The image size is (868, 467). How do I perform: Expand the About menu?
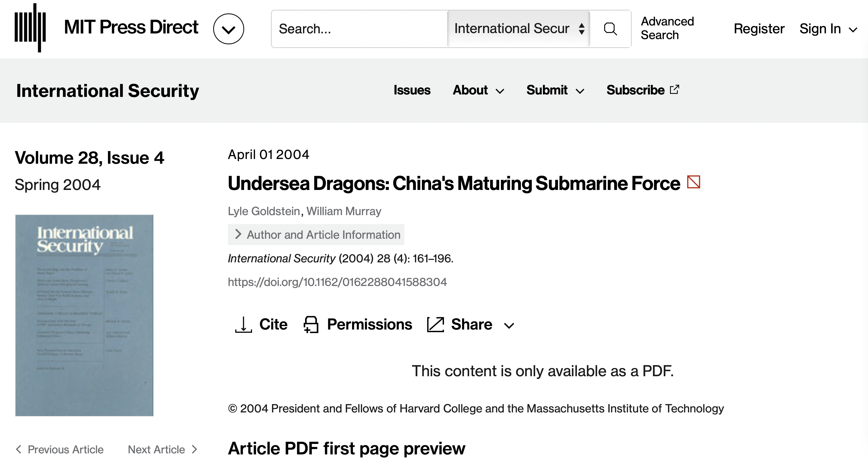(x=478, y=90)
